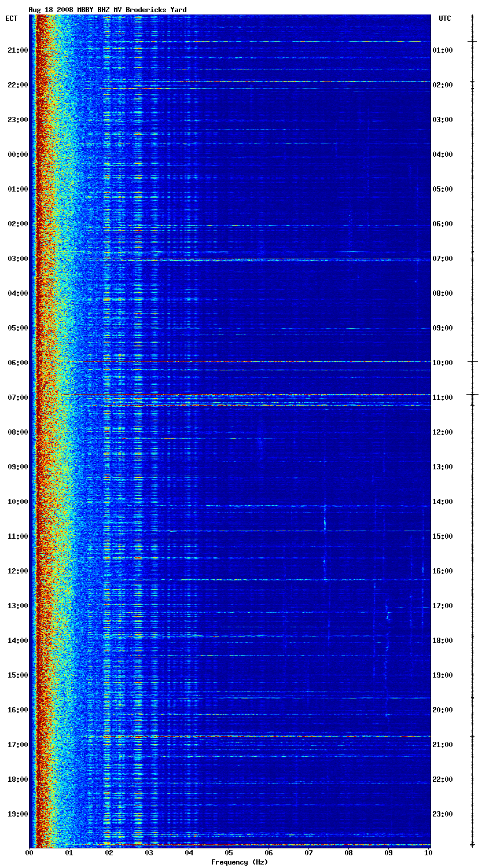The image size is (493, 868).
Task: Click the 17:00 ECT time label
Action: click(18, 745)
